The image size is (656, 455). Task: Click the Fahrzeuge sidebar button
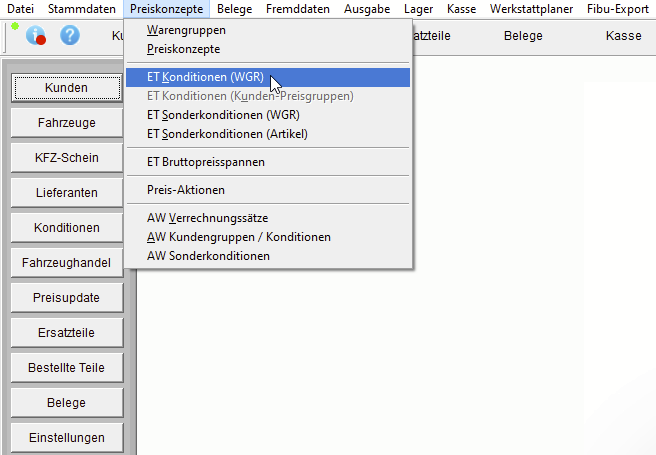coord(67,123)
